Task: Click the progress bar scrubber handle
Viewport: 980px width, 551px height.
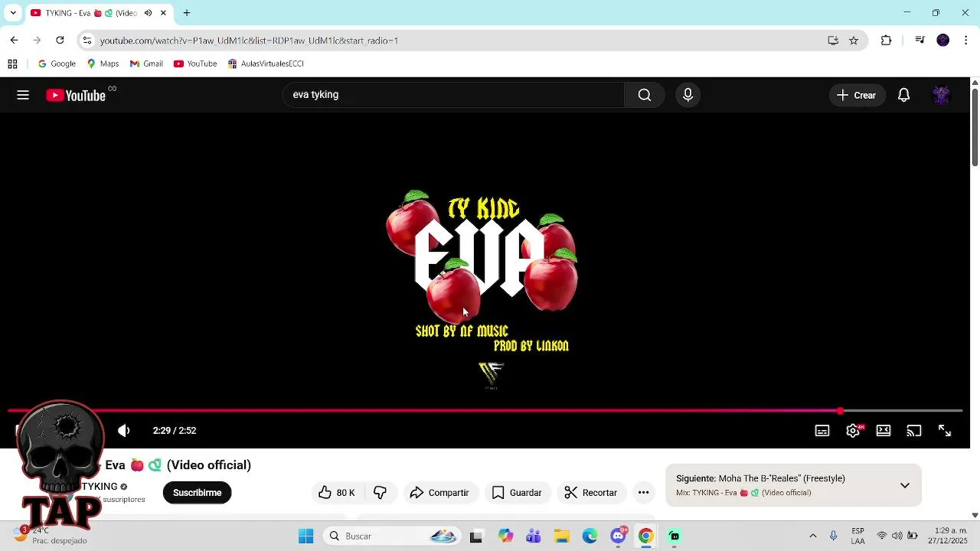Action: (x=840, y=411)
